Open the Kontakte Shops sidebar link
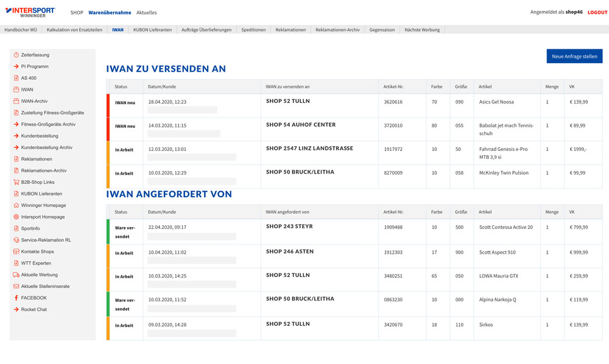 [37, 251]
